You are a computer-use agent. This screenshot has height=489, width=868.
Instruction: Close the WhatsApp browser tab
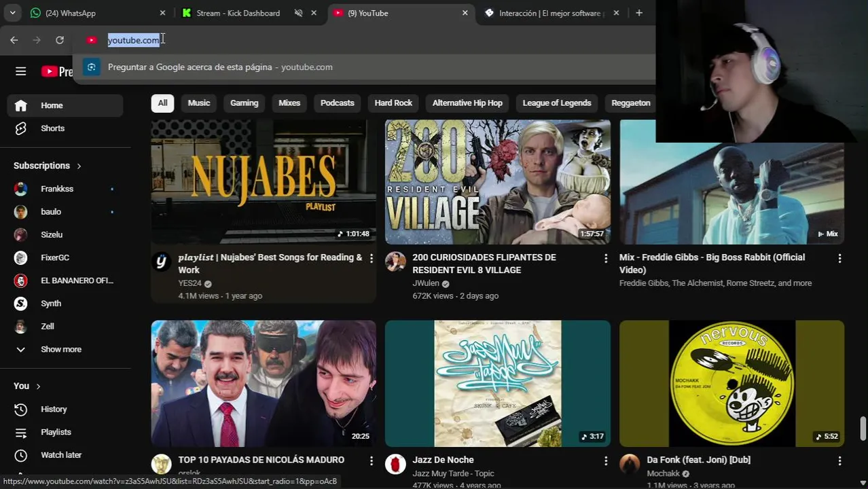pyautogui.click(x=162, y=13)
